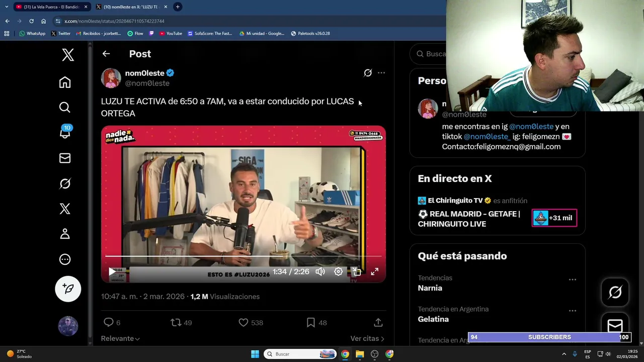The image size is (644, 362).
Task: Open a new browser tab
Action: (178, 7)
